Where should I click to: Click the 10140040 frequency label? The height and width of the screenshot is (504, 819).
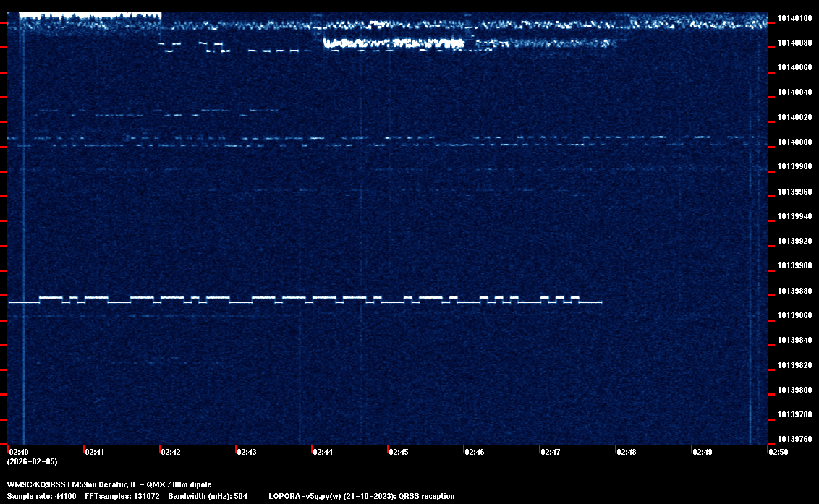[x=794, y=93]
